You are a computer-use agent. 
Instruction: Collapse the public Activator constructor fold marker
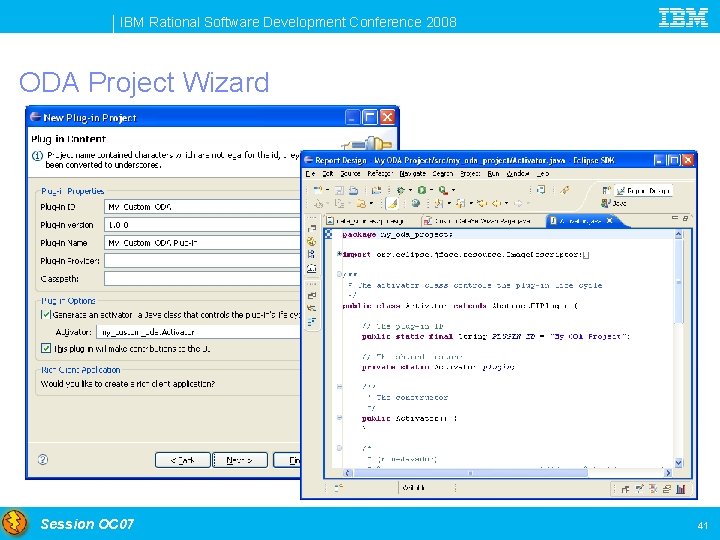339,418
